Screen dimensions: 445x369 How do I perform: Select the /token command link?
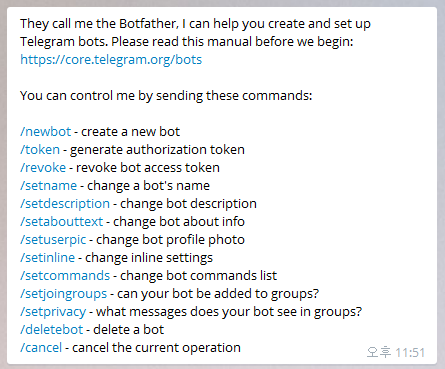40,150
